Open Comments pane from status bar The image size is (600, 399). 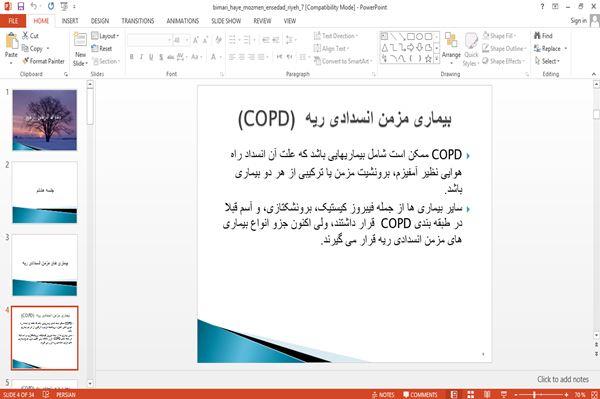[420, 394]
